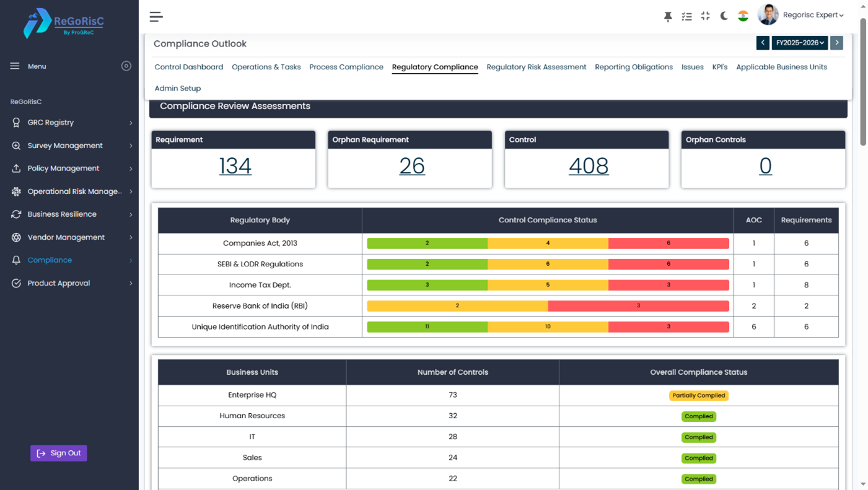This screenshot has width=868, height=490.
Task: Switch to Regulatory Risk Assessment tab
Action: (536, 67)
